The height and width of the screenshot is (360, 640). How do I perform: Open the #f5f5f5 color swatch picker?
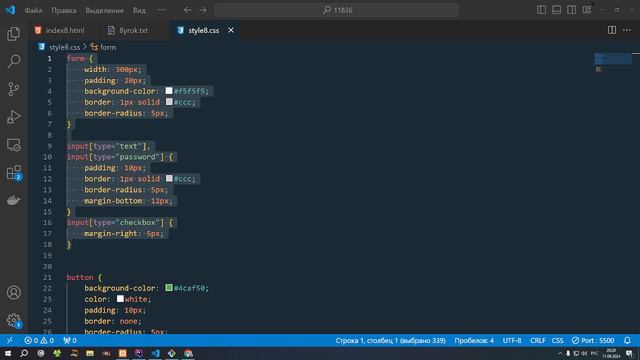[x=169, y=91]
